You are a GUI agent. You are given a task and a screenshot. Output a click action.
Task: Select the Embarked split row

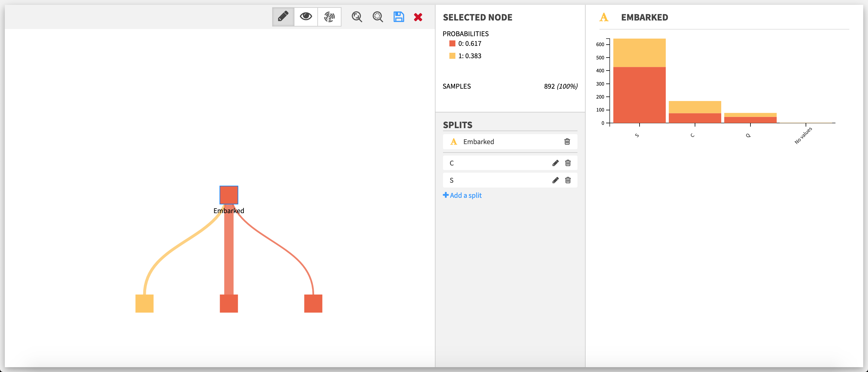pyautogui.click(x=507, y=142)
